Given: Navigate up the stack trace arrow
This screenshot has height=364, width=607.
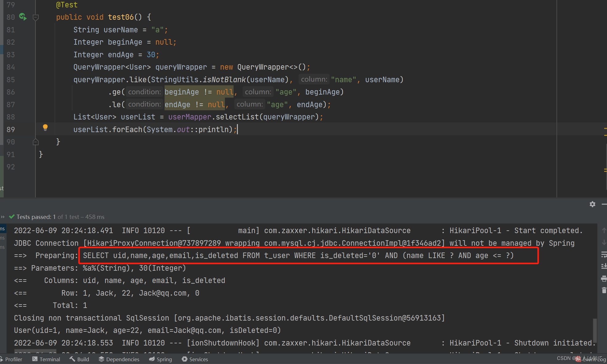Looking at the screenshot, I should pos(604,230).
